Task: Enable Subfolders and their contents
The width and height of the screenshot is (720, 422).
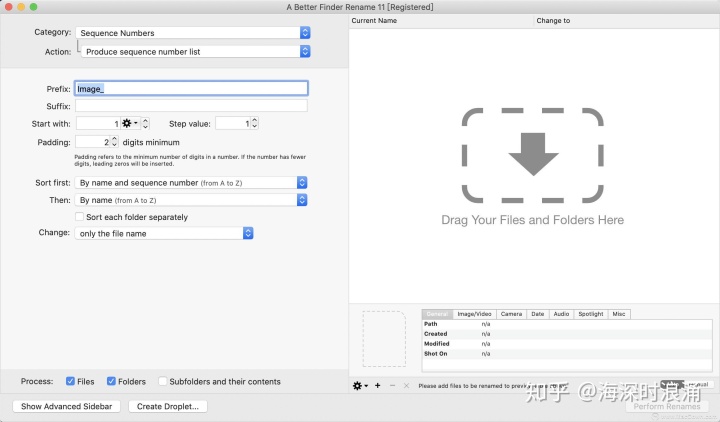Action: 163,381
